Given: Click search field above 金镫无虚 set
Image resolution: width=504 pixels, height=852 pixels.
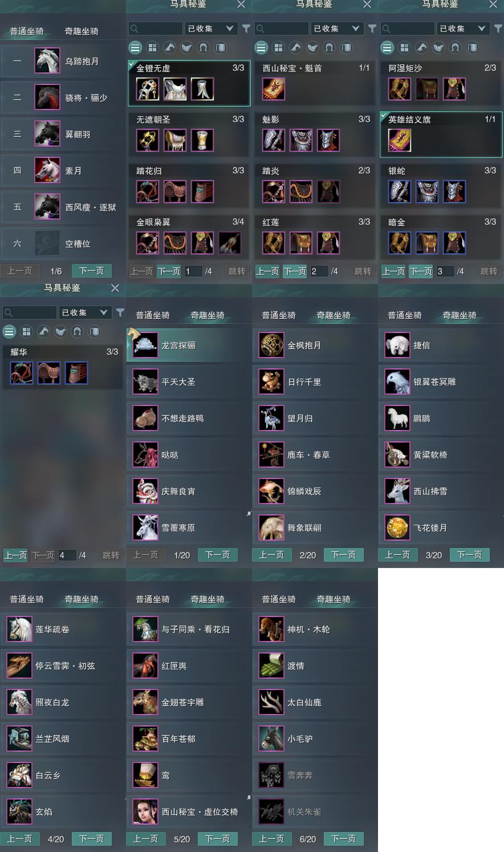Looking at the screenshot, I should point(156,29).
